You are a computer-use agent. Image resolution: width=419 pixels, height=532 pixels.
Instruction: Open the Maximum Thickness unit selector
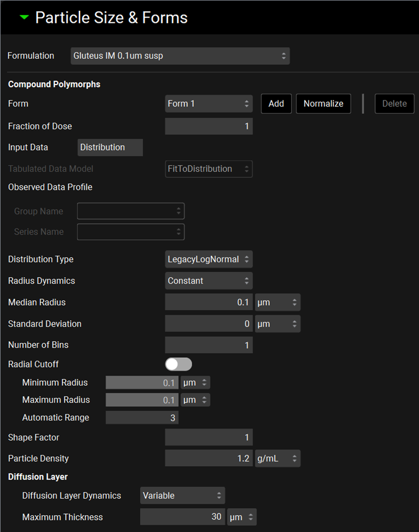[x=241, y=517]
